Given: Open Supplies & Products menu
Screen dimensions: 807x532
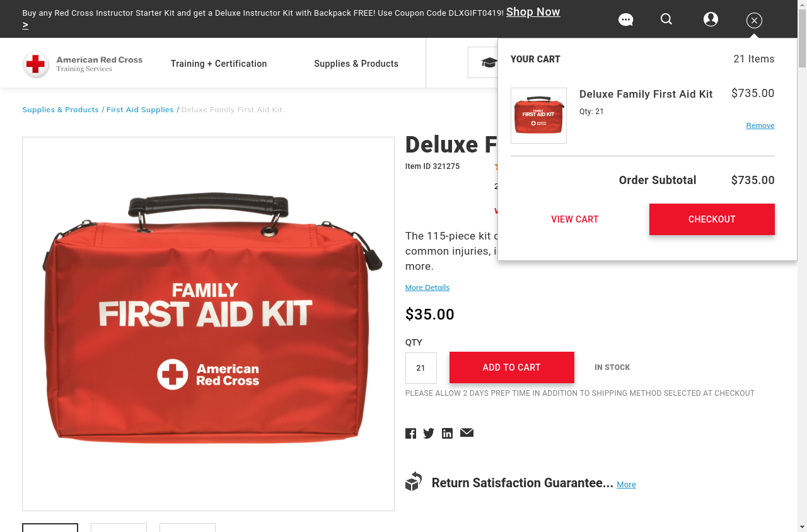Looking at the screenshot, I should click(x=356, y=64).
